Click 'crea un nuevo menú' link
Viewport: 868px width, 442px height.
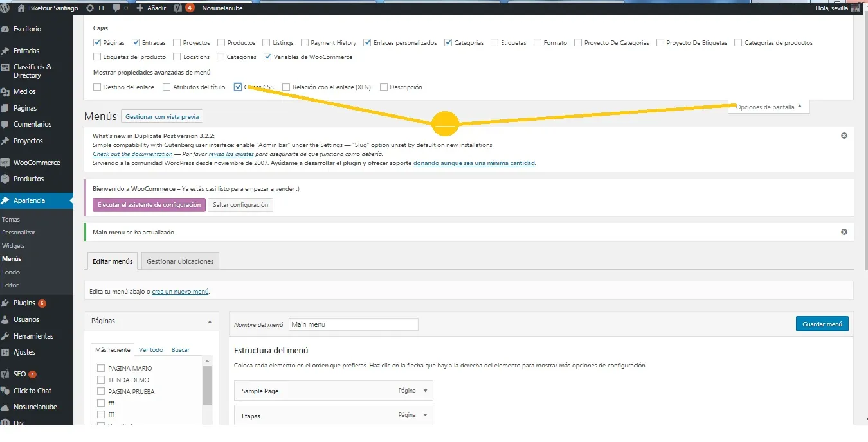180,292
